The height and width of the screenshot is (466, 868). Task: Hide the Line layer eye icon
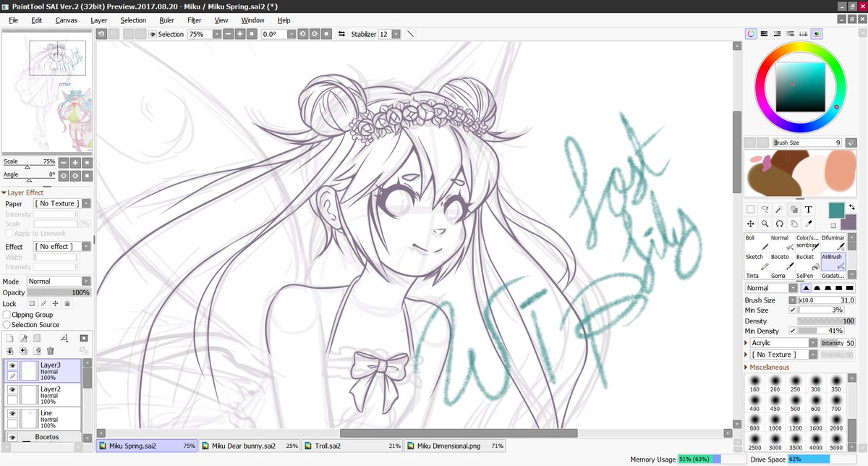(12, 413)
